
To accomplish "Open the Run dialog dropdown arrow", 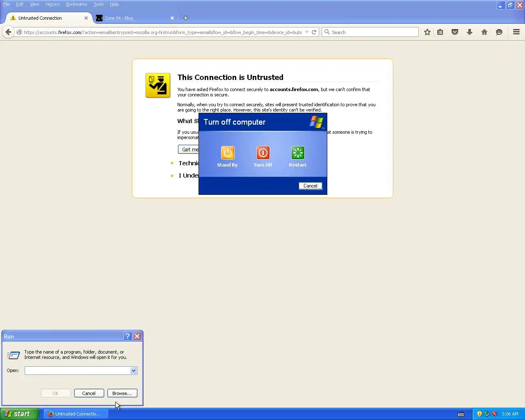I will [133, 370].
